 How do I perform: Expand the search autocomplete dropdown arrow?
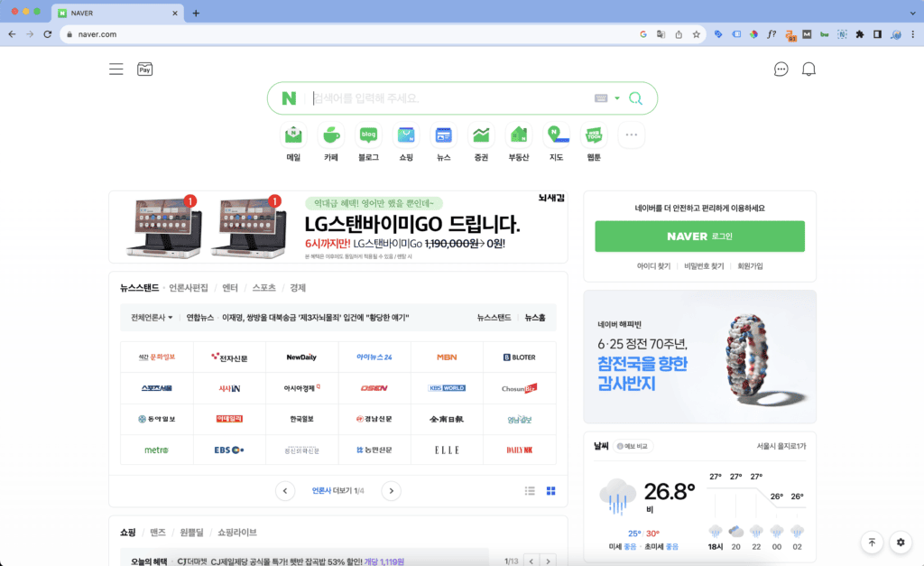617,98
